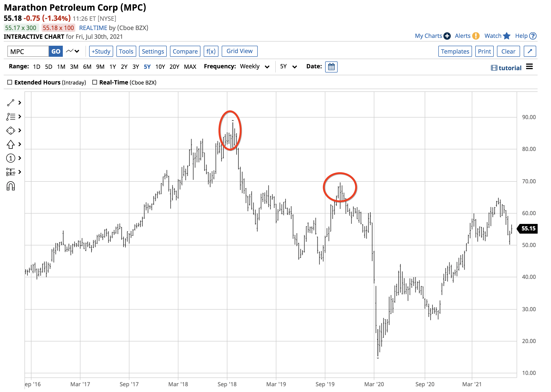Open the Tools button
This screenshot has width=551, height=392.
coord(126,51)
